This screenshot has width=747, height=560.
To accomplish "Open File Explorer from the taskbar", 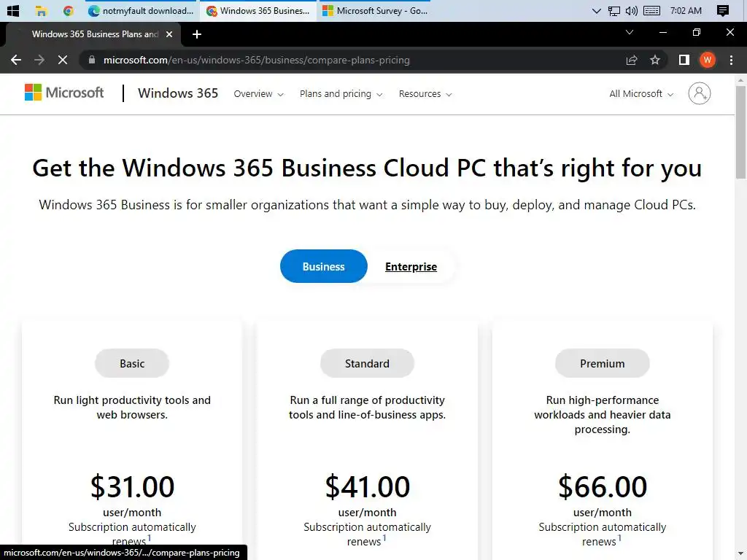I will (41, 10).
